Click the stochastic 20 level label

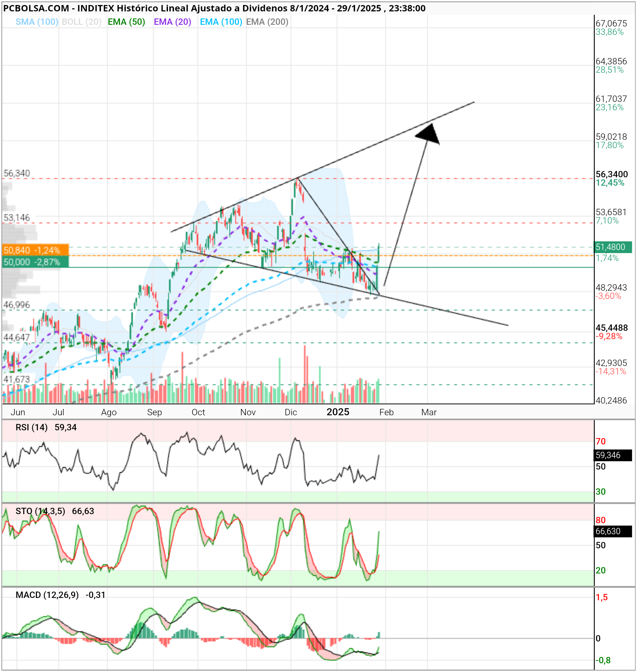601,570
